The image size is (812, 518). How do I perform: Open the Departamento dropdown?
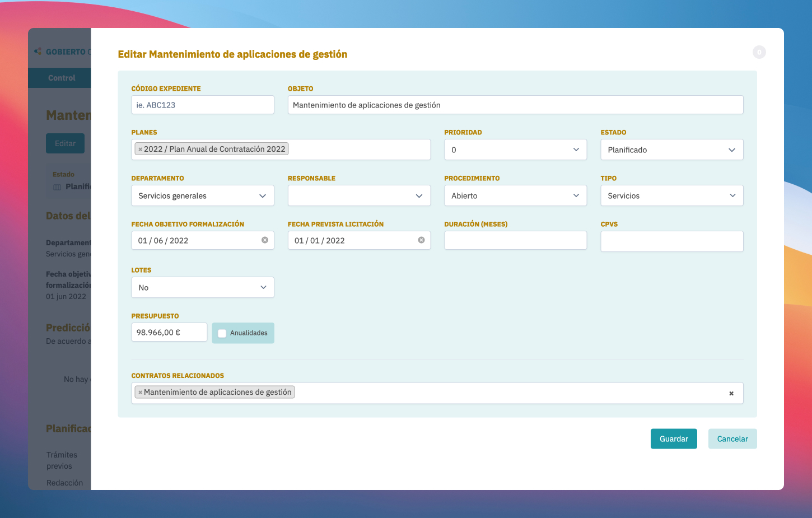(203, 195)
